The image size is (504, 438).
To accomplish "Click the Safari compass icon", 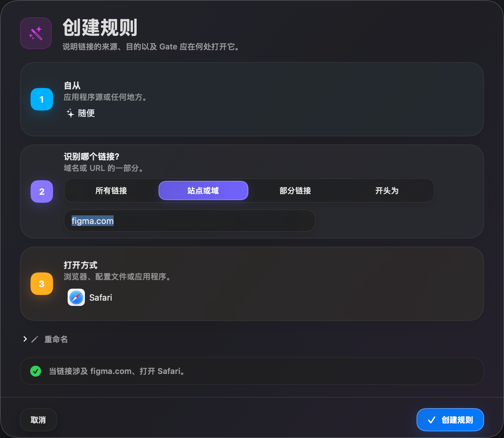I will point(76,297).
